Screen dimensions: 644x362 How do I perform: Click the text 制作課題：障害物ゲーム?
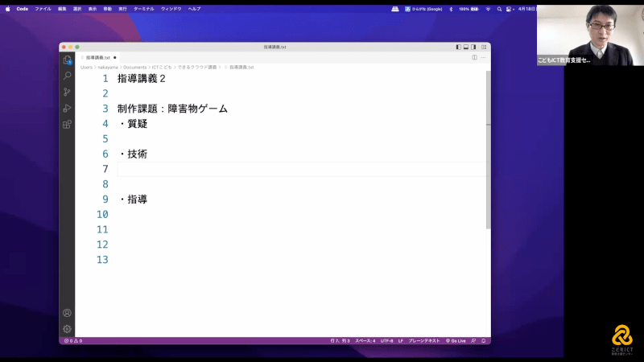coord(172,109)
